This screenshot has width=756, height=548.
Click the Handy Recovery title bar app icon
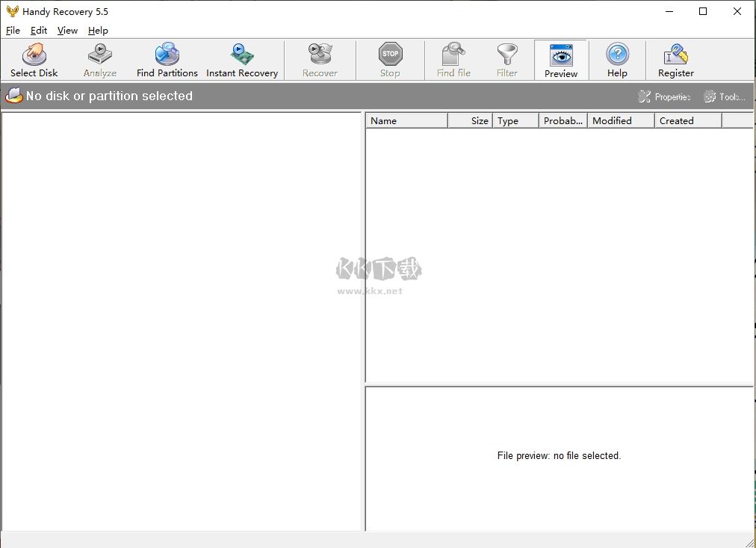13,11
